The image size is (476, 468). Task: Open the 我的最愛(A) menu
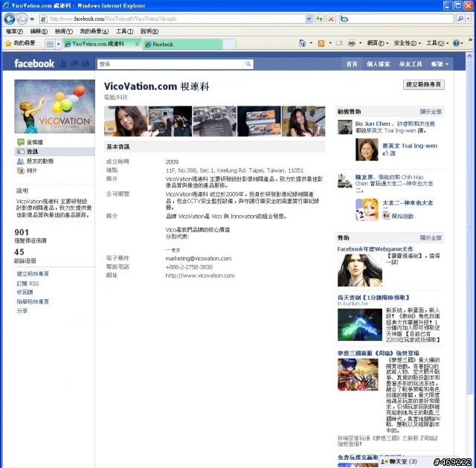pos(94,31)
